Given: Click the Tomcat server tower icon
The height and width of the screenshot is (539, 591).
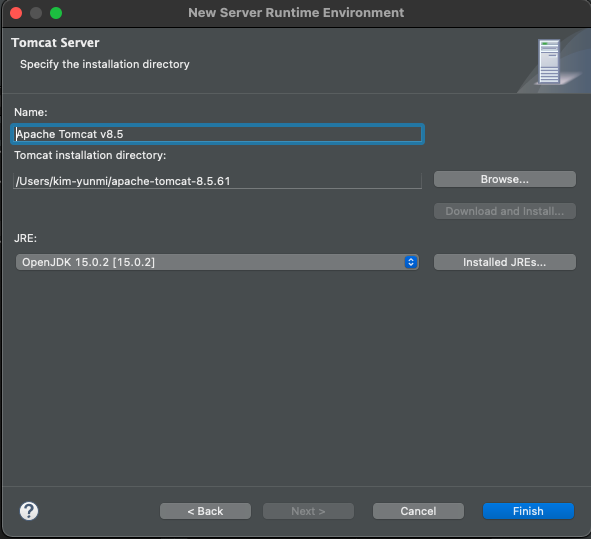Looking at the screenshot, I should pos(549,62).
